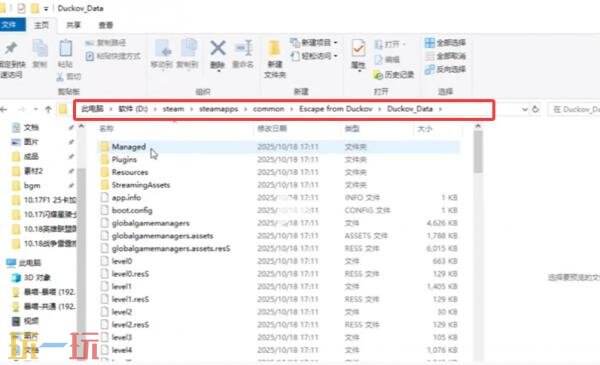This screenshot has width=600, height=365.
Task: Open bgm folder in Quick access
Action: [26, 186]
